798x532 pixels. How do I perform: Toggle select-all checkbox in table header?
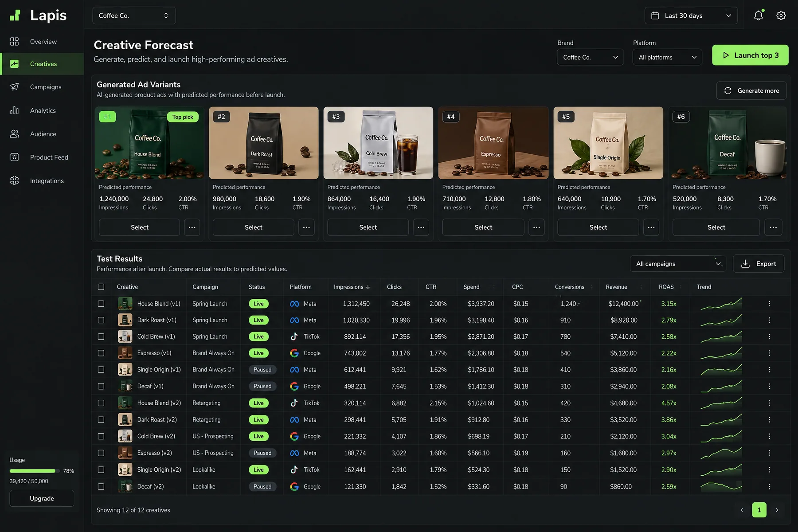point(101,287)
